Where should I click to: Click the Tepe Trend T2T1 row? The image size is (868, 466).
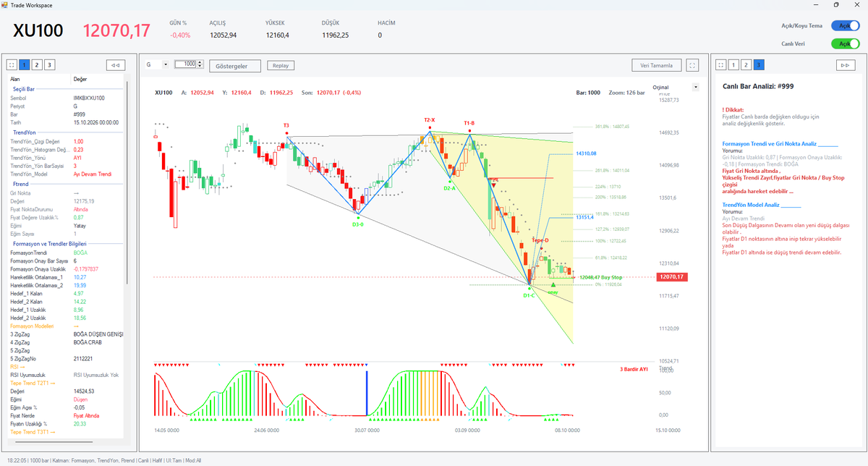(x=67, y=383)
